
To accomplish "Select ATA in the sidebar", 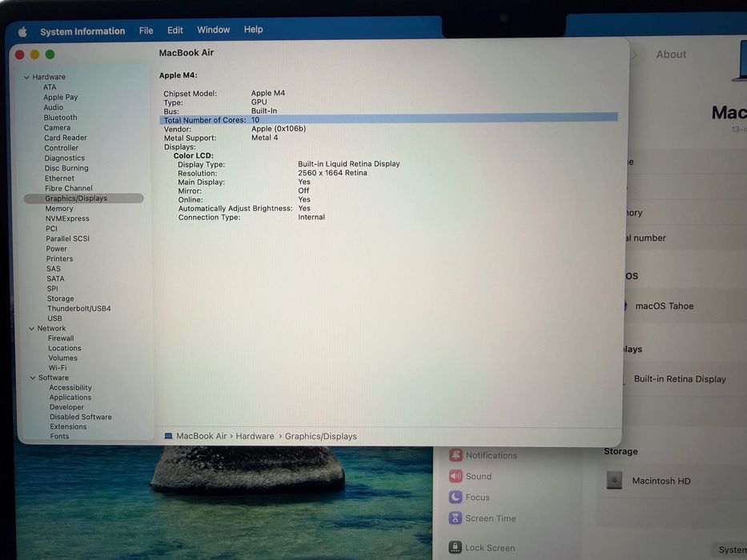I will coord(50,87).
